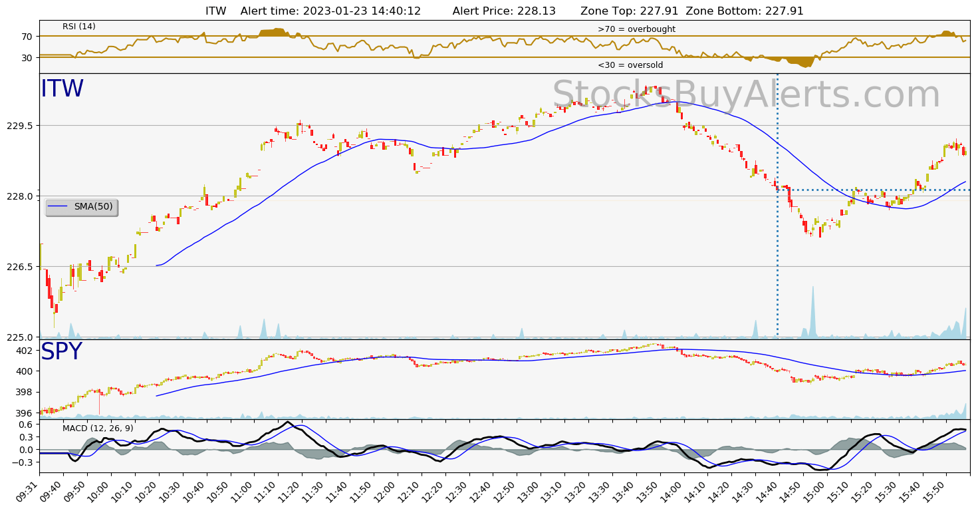Click the MACD (12, 26, 9) label
This screenshot has width=980, height=511.
click(98, 428)
